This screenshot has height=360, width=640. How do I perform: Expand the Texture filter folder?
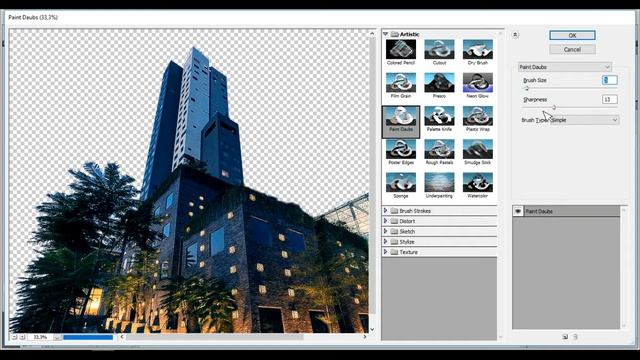pyautogui.click(x=386, y=252)
